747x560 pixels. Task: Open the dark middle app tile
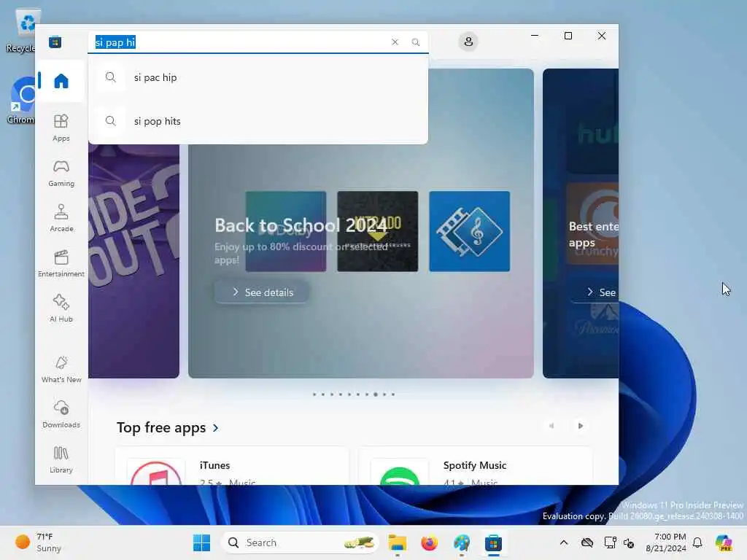377,231
